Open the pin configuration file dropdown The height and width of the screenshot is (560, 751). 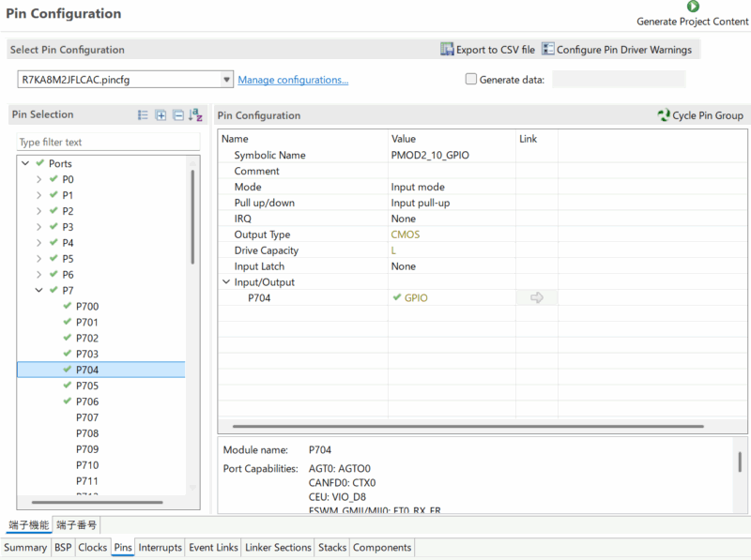point(226,80)
